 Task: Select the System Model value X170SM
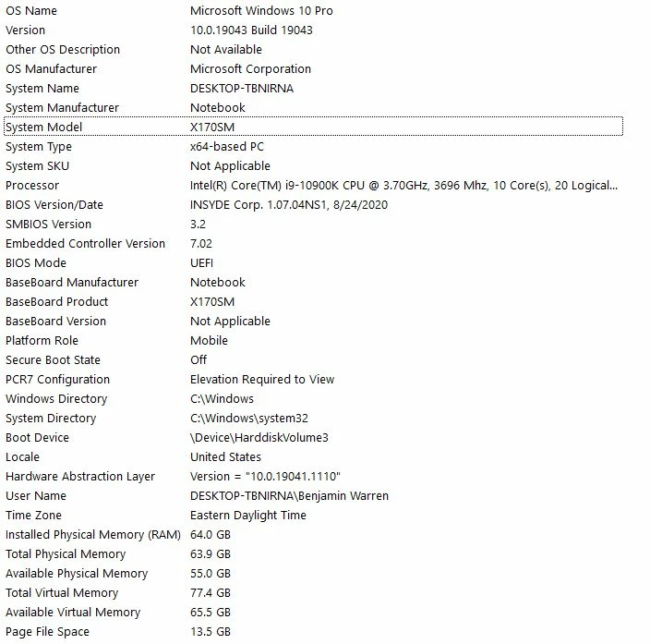pyautogui.click(x=212, y=127)
